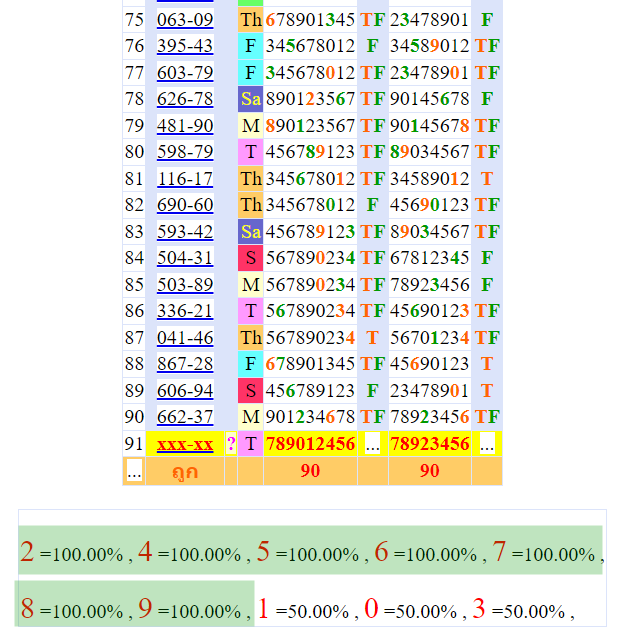Click the 8 =100.00% statistic
The width and height of the screenshot is (627, 640).
(72, 609)
